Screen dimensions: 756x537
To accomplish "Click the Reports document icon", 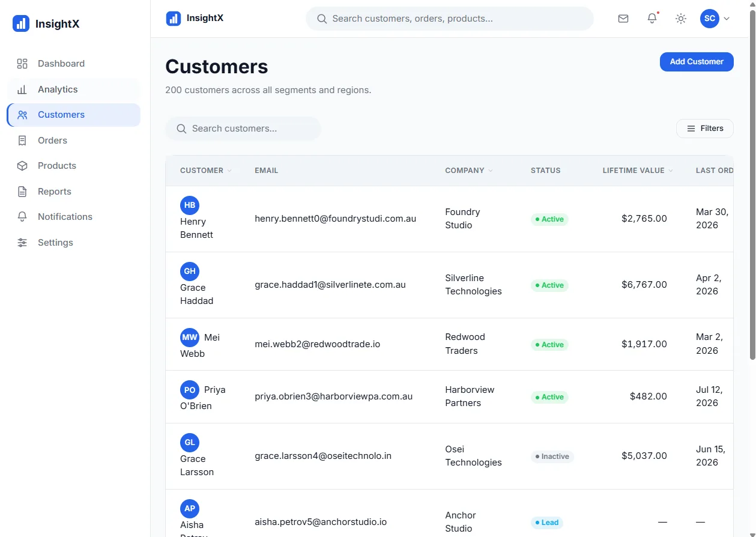I will (x=22, y=192).
